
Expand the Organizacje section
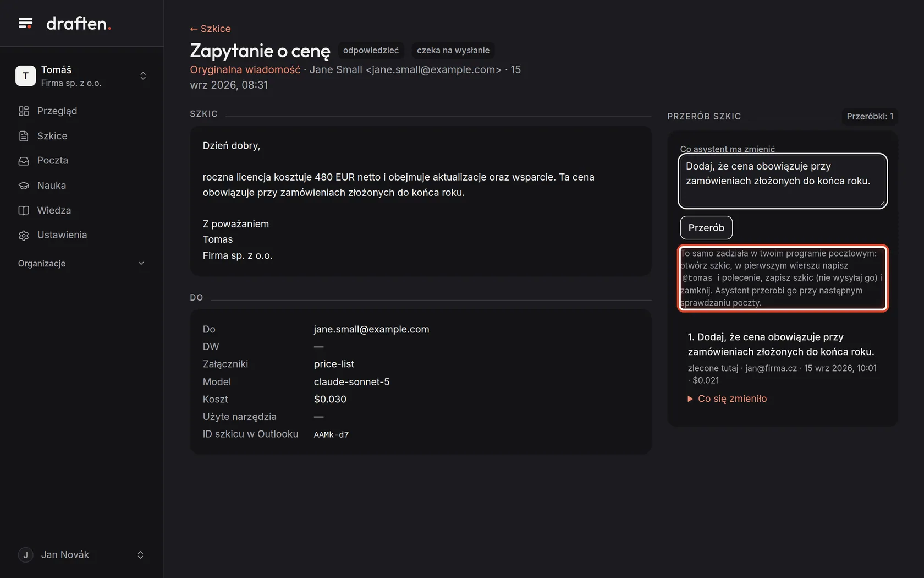[x=81, y=264]
